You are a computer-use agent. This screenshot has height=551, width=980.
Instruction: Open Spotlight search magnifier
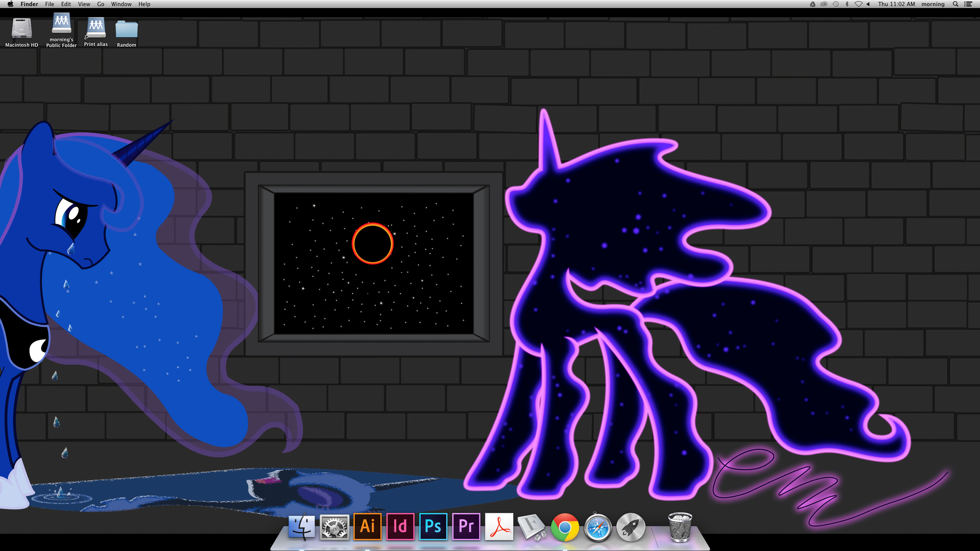955,4
